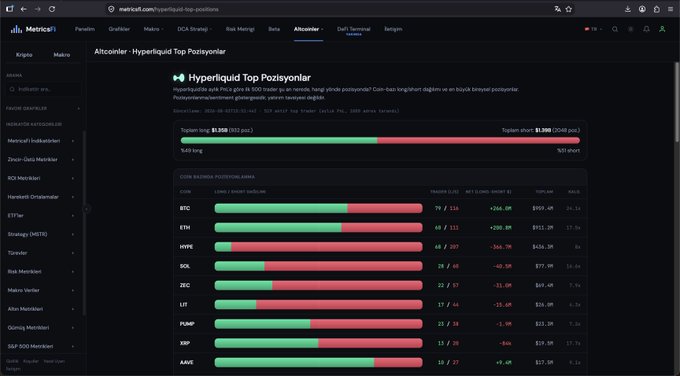Screen dimensions: 680x376
Task: Open the browser hamburger menu
Action: [670, 9]
